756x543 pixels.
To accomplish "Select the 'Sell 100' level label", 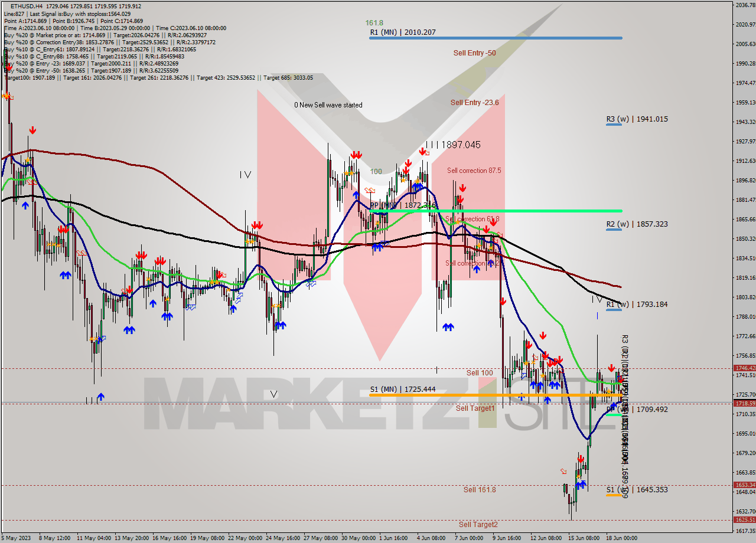I will [x=480, y=373].
